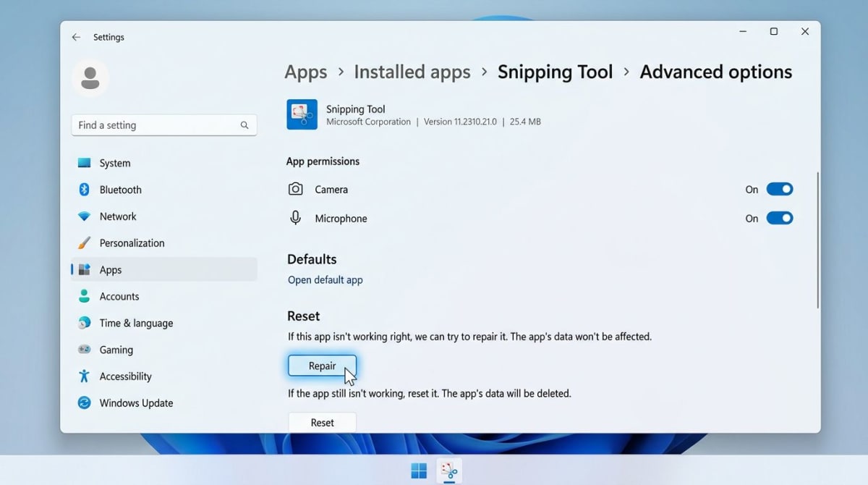Click the Microphone permission icon
This screenshot has width=868, height=485.
click(295, 218)
